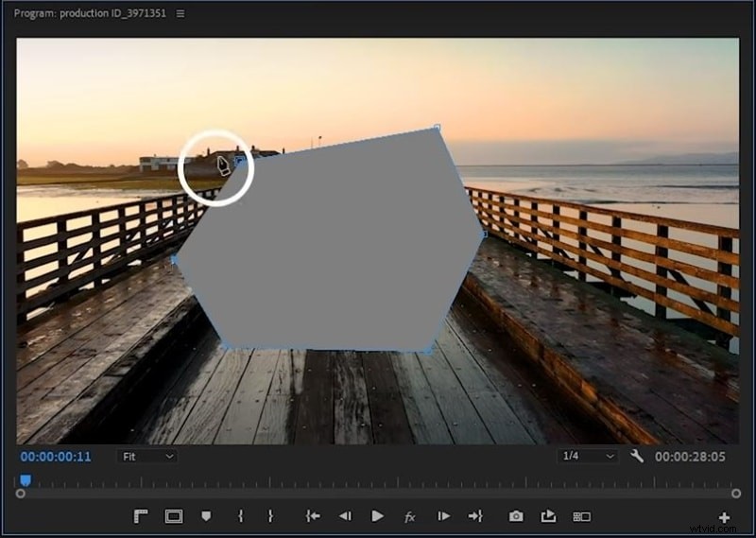Open the 1/4 playback resolution dropdown

[x=588, y=456]
